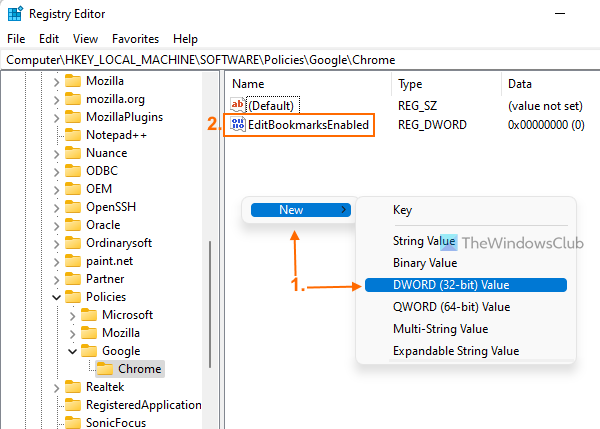Collapse the Google key
This screenshot has height=429, width=600.
72,351
